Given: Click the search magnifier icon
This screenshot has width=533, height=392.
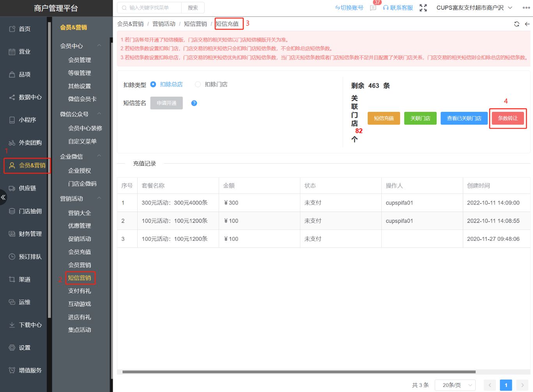Looking at the screenshot, I should (x=124, y=7).
